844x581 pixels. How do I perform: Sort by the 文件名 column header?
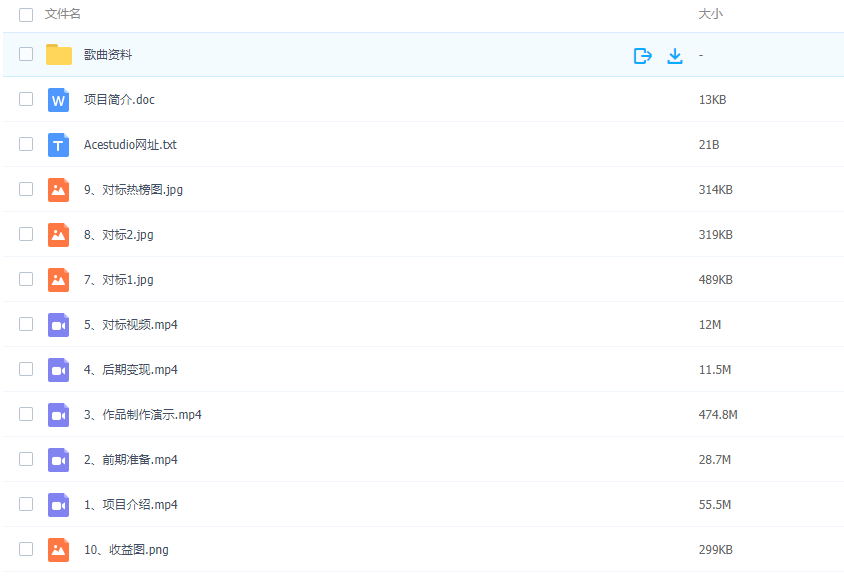63,14
